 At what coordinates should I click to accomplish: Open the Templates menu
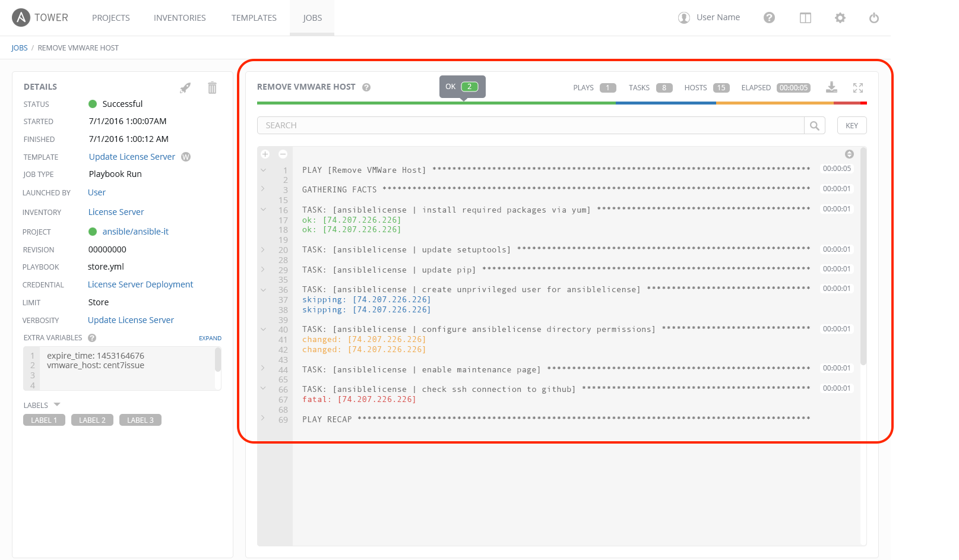254,18
